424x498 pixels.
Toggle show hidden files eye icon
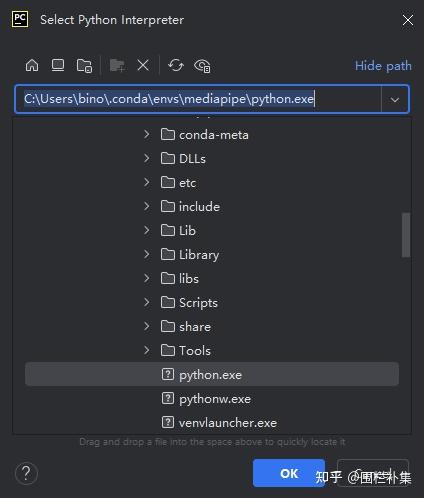pyautogui.click(x=202, y=65)
